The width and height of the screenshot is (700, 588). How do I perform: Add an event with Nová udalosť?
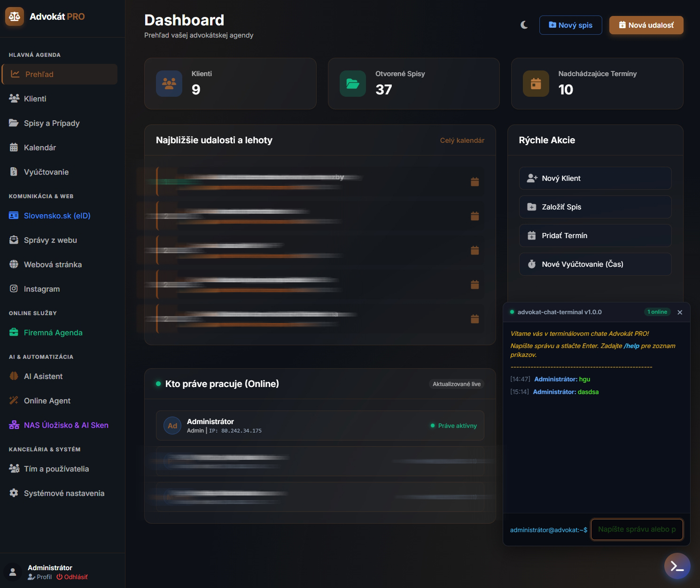coord(646,25)
